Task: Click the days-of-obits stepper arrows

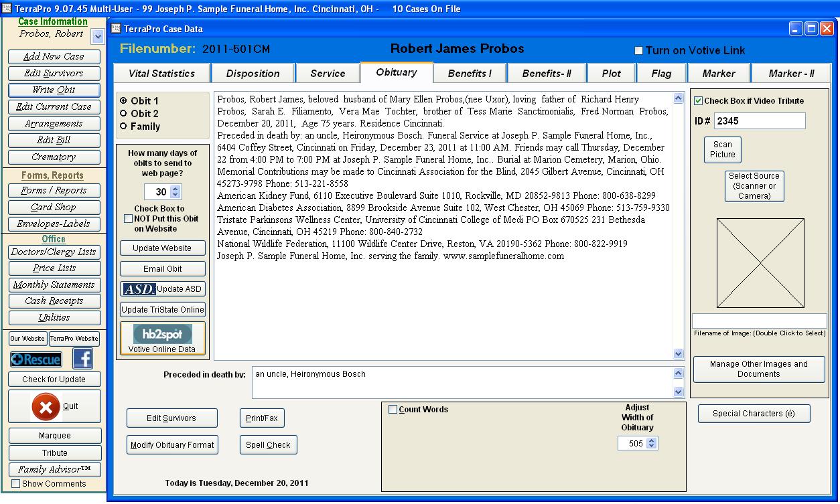Action: pyautogui.click(x=176, y=192)
